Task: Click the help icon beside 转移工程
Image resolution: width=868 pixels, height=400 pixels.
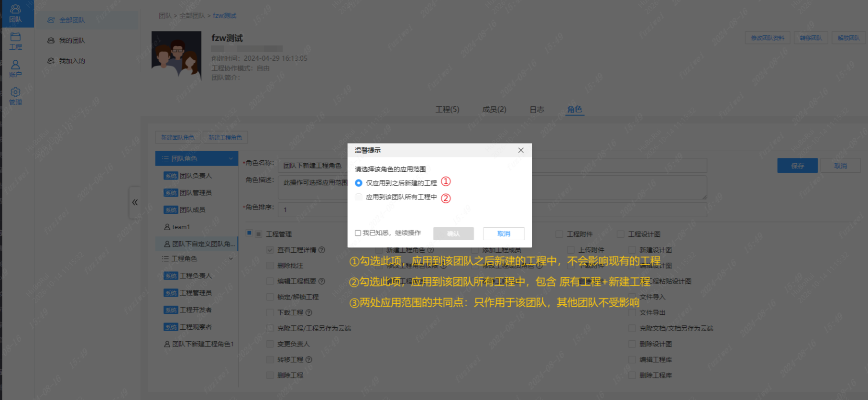Action: 309,359
